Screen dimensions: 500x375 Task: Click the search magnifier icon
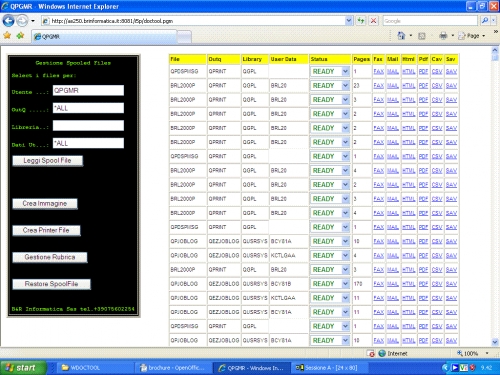(485, 21)
